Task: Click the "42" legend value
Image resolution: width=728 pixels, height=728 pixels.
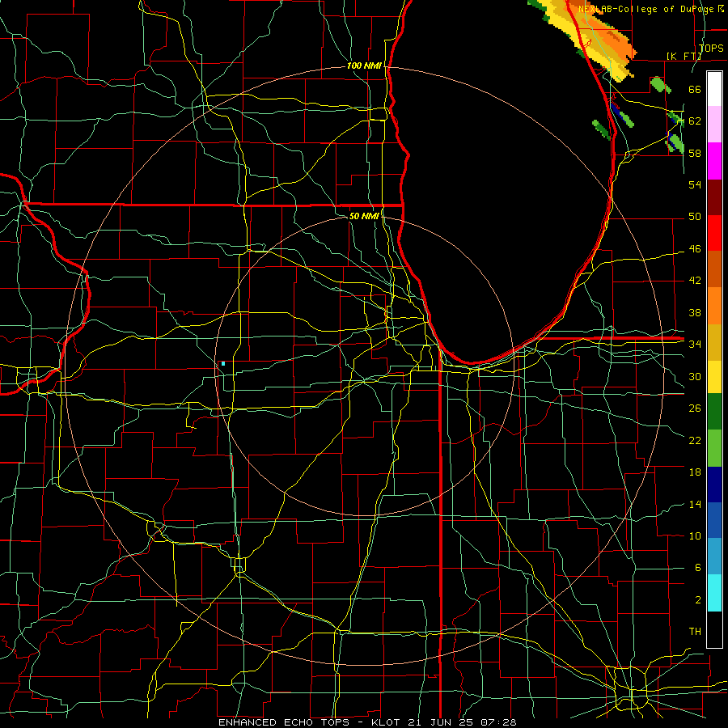Action: click(695, 281)
